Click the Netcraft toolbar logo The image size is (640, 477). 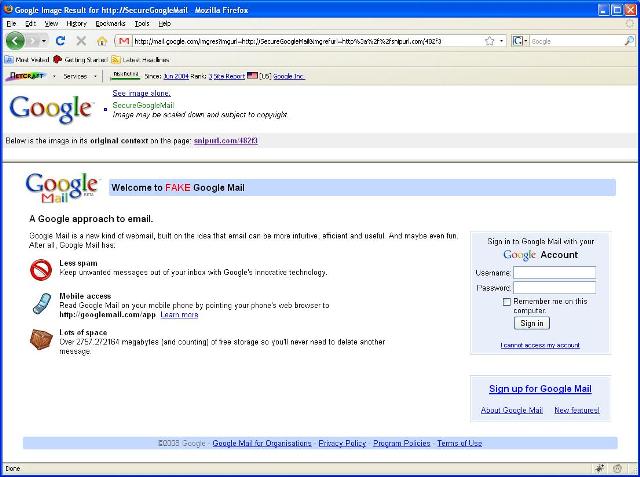coord(27,76)
